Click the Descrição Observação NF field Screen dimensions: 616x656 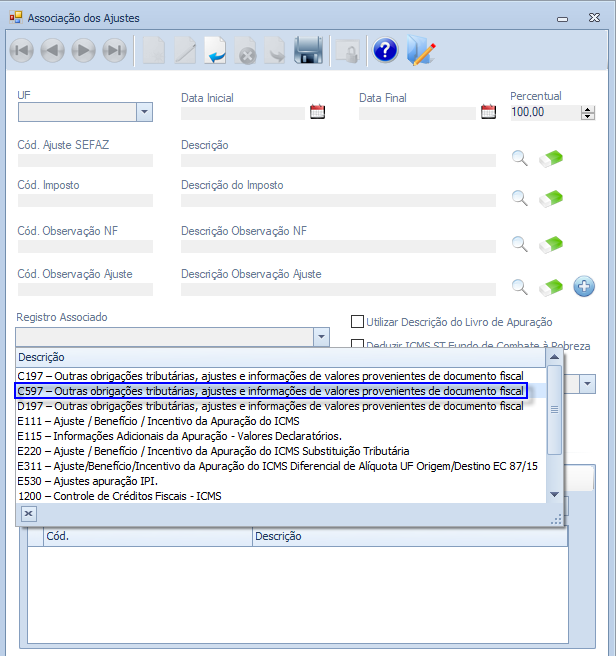[x=338, y=246]
